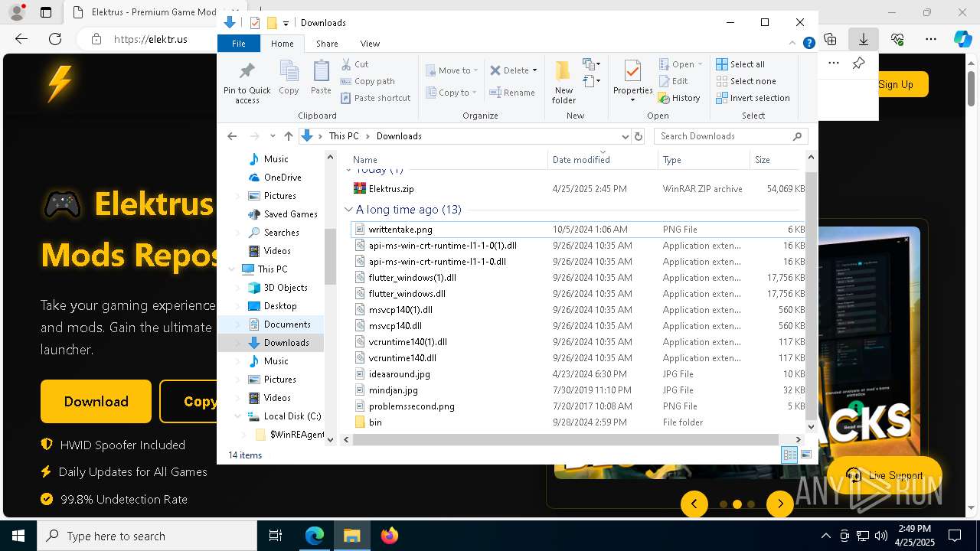The width and height of the screenshot is (980, 551).
Task: Click This PC in address breadcrumb
Action: click(343, 136)
